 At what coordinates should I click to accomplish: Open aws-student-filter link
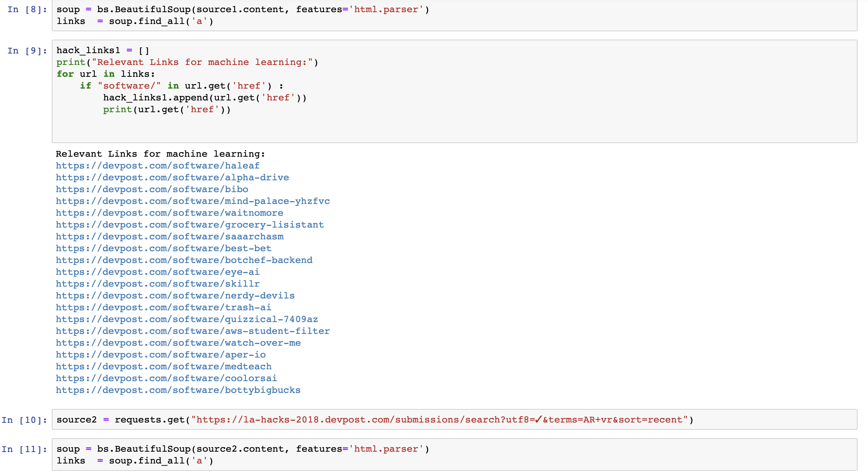pos(193,331)
